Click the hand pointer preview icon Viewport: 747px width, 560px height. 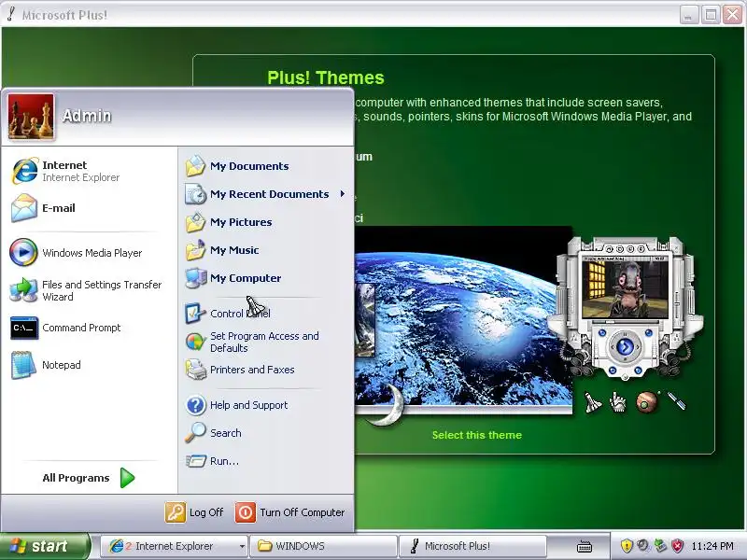618,402
